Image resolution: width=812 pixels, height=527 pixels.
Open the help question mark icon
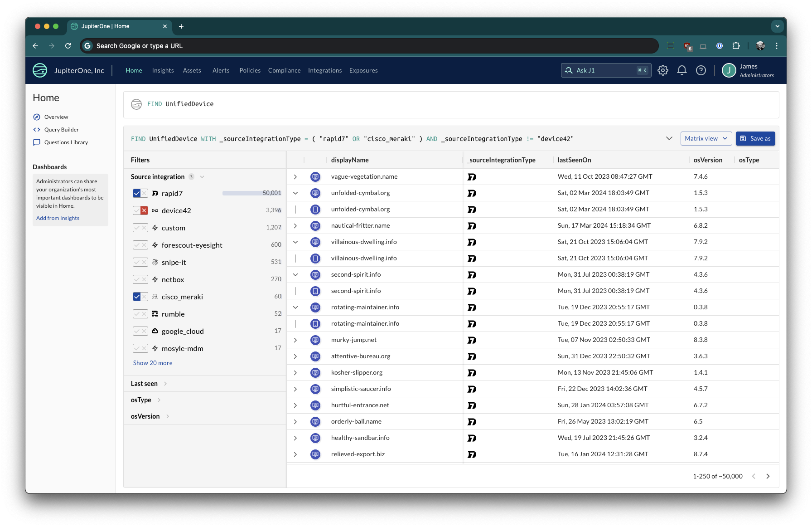701,70
